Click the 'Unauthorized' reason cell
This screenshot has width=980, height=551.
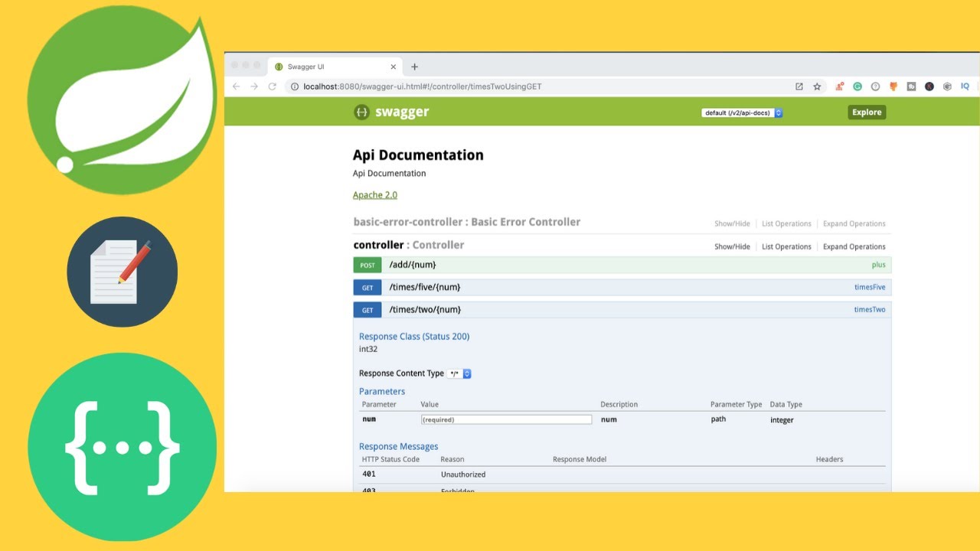pos(463,474)
